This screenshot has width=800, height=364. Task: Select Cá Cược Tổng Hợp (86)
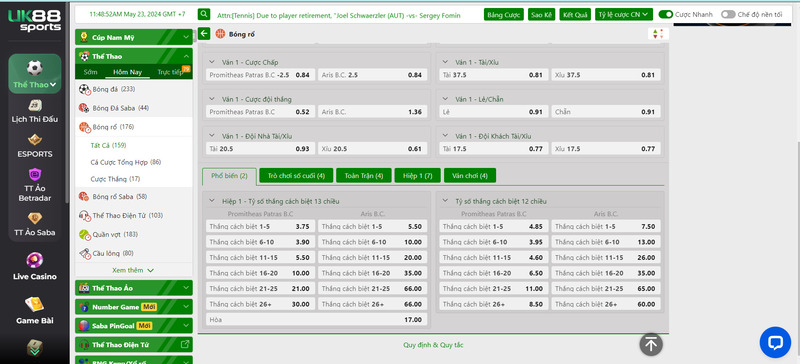[x=126, y=162]
